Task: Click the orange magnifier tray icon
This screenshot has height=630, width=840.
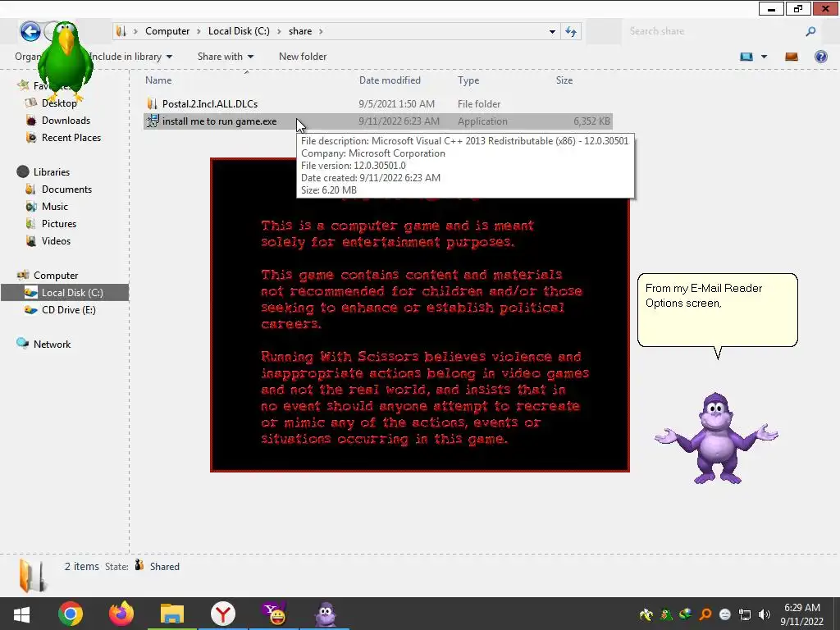Action: coord(705,614)
